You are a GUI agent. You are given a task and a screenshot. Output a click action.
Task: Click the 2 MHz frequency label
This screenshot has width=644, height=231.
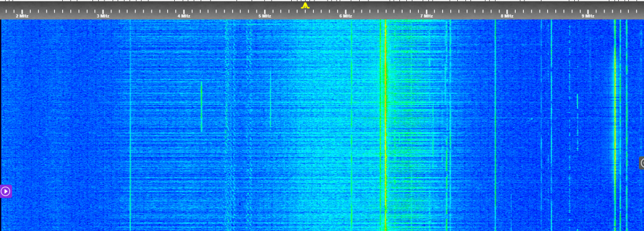pyautogui.click(x=22, y=16)
